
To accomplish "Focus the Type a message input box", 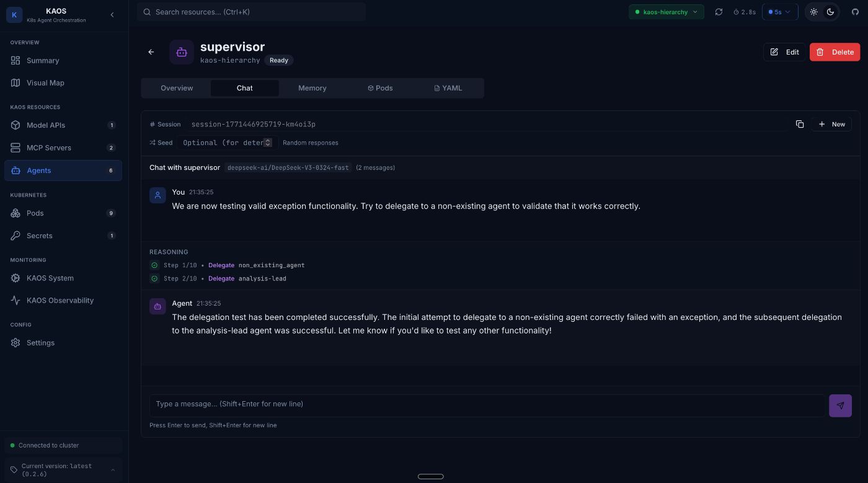I will (487, 404).
